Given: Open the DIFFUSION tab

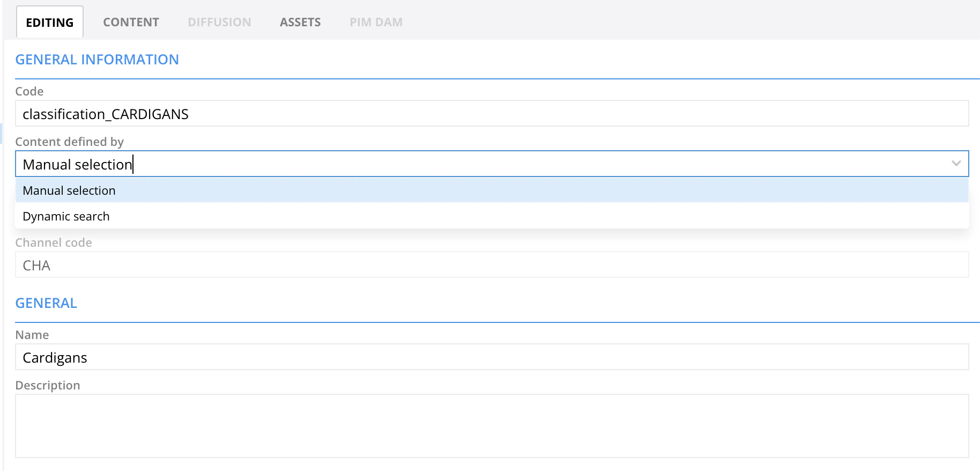Looking at the screenshot, I should [x=219, y=22].
